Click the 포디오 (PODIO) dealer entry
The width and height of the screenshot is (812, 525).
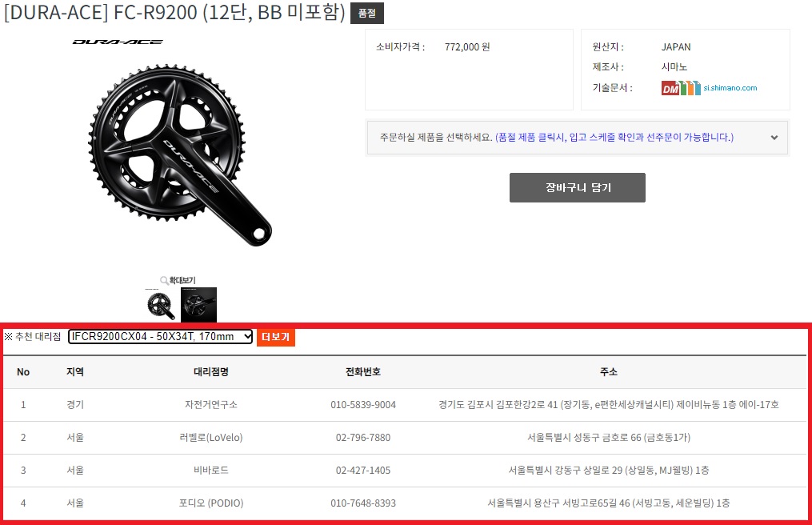[210, 503]
